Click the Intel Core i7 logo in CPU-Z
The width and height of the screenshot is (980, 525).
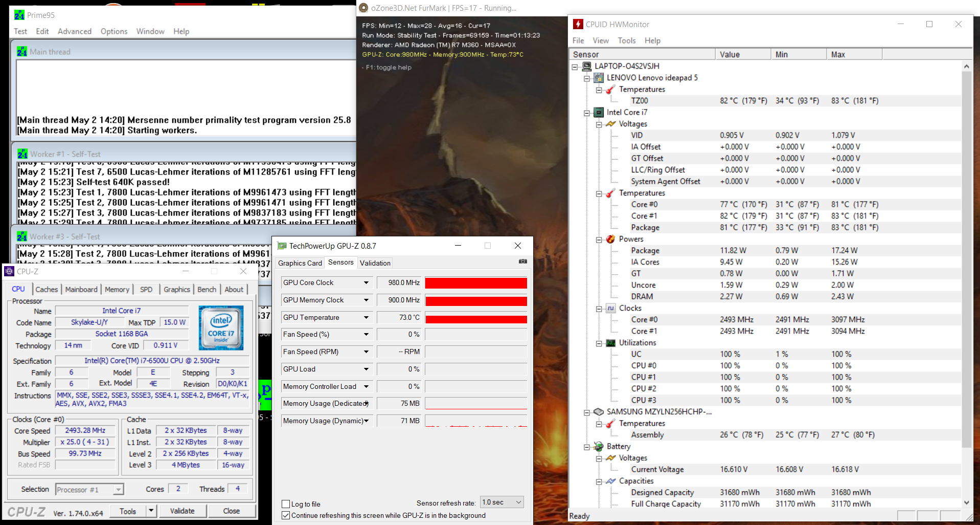click(221, 327)
